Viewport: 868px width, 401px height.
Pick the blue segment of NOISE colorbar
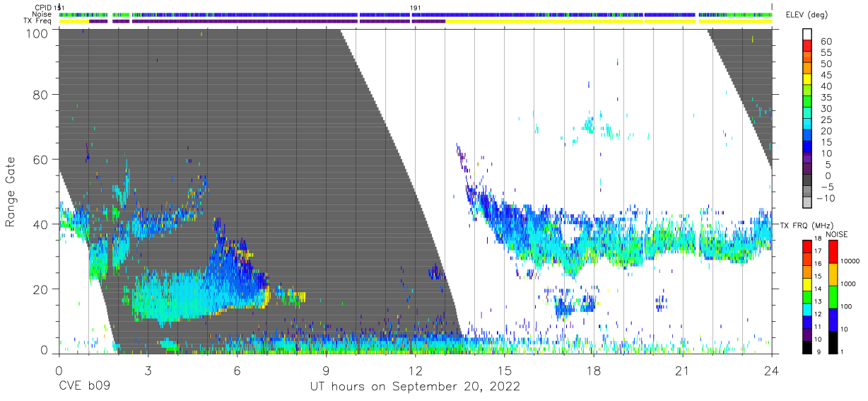coord(832,320)
